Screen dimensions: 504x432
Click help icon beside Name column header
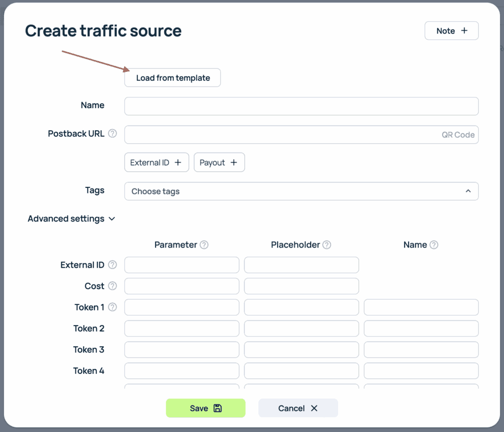(x=434, y=245)
